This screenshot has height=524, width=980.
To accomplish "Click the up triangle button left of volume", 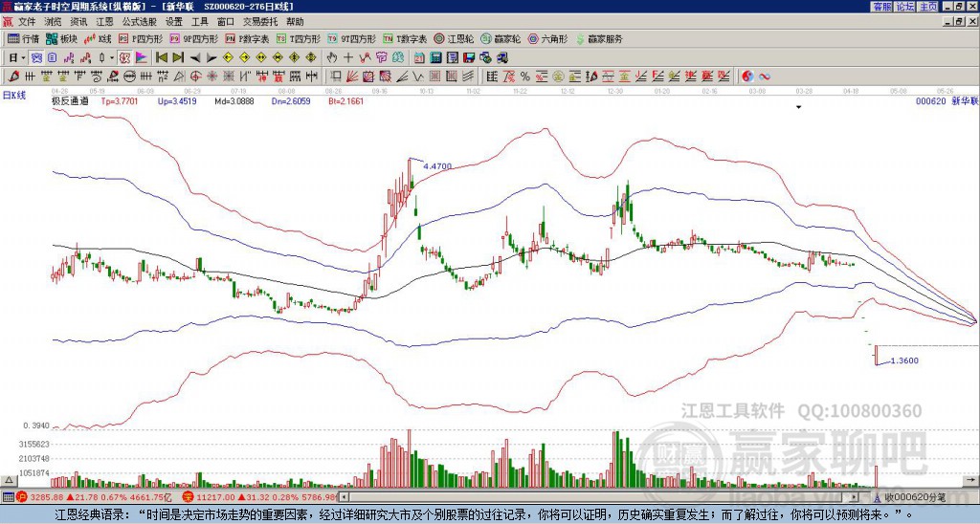I will [x=8, y=480].
